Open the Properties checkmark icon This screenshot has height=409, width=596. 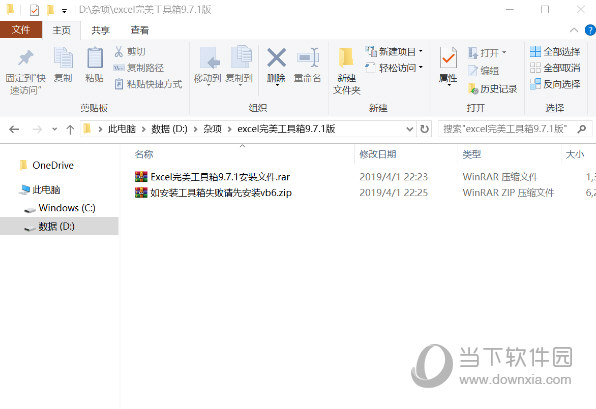click(448, 58)
